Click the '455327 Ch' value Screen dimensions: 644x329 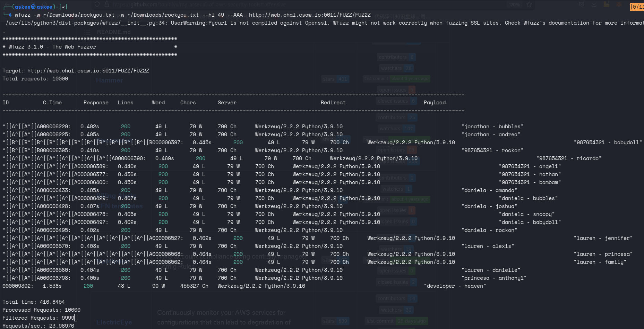[194, 286]
